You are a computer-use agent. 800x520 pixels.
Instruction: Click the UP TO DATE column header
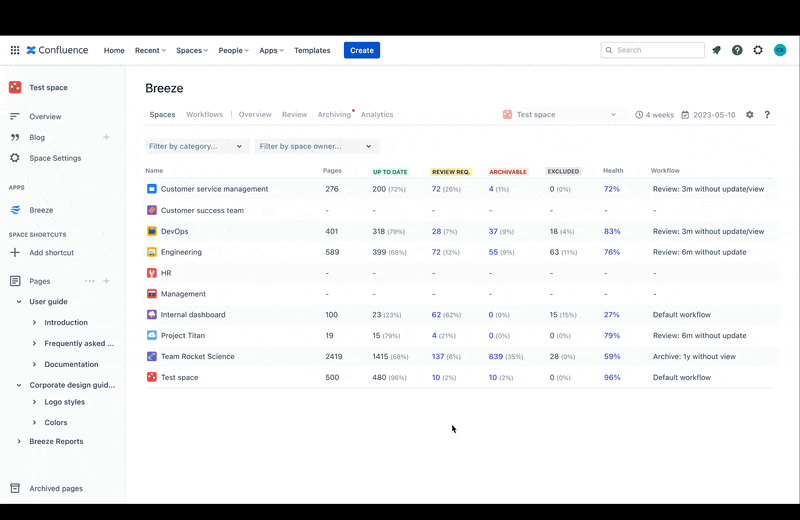tap(390, 172)
